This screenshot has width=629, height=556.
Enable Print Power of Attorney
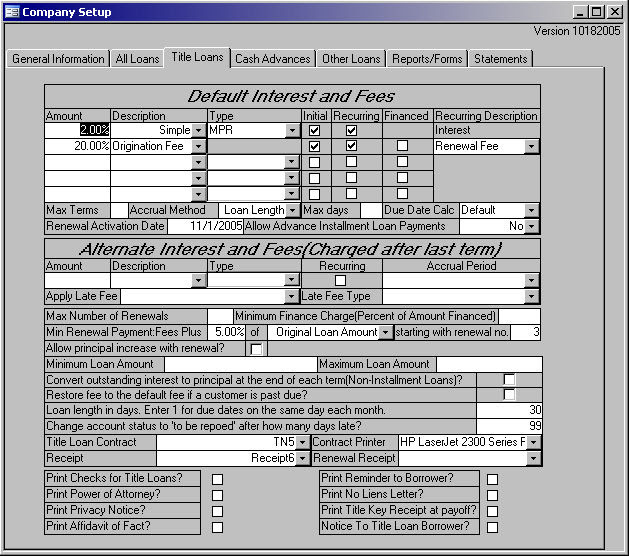[x=217, y=495]
